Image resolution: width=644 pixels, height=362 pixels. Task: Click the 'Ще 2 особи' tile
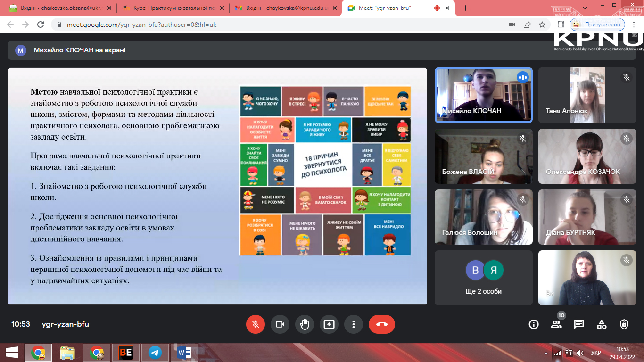pos(483,278)
